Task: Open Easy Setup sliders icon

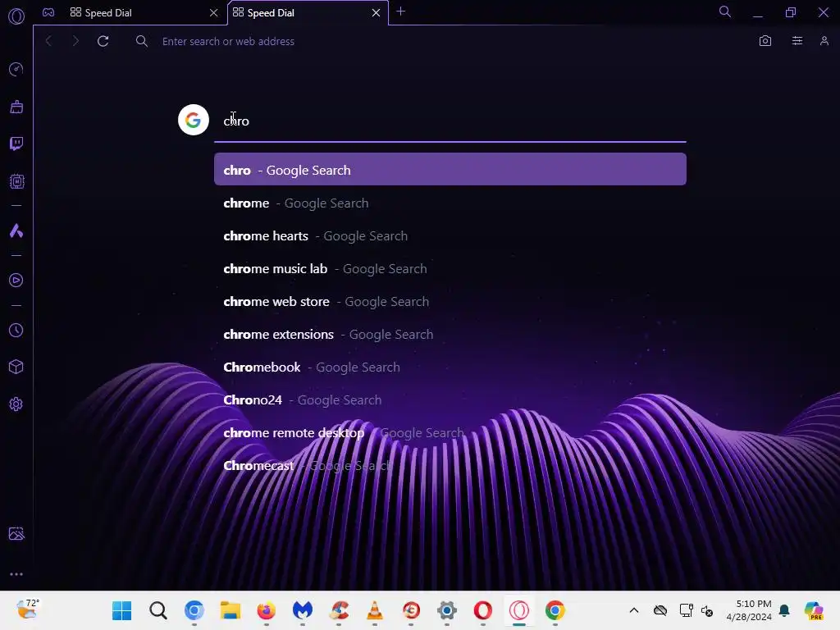Action: coord(797,41)
